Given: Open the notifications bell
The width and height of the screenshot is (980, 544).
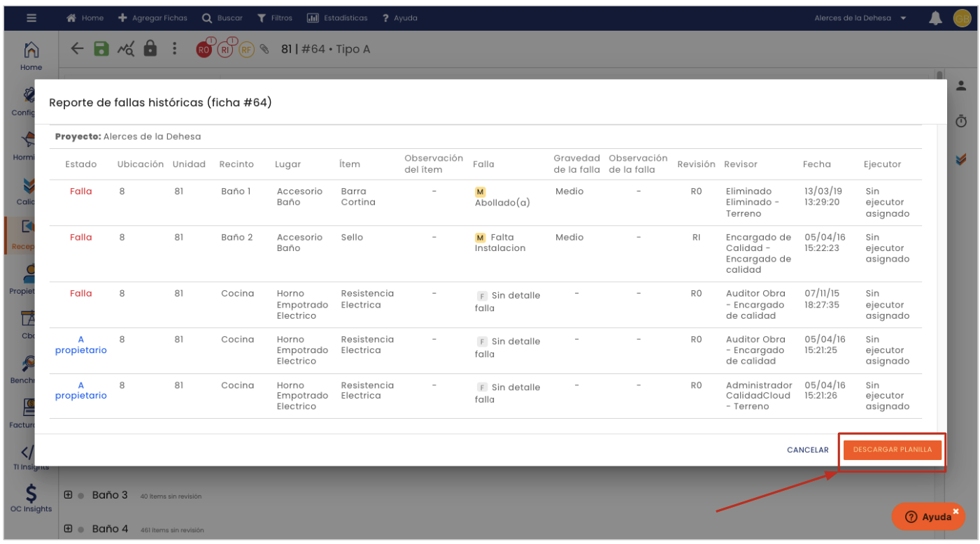Looking at the screenshot, I should (x=935, y=19).
